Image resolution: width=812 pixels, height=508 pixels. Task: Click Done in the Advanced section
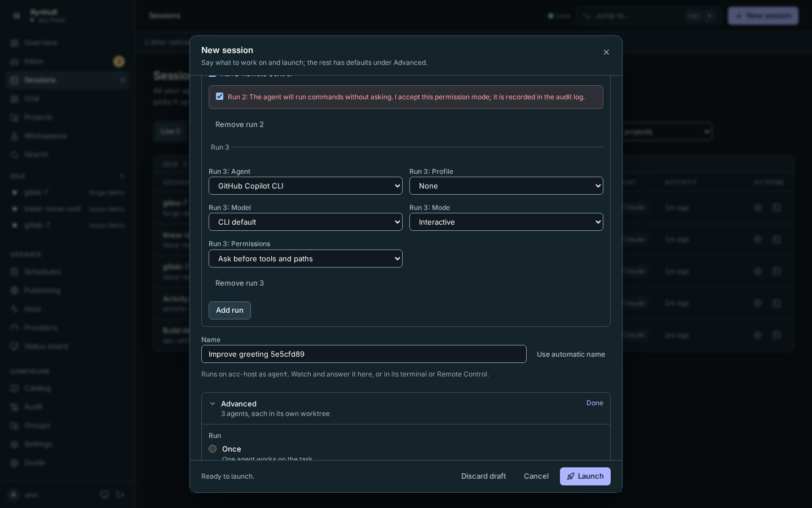[x=595, y=403]
